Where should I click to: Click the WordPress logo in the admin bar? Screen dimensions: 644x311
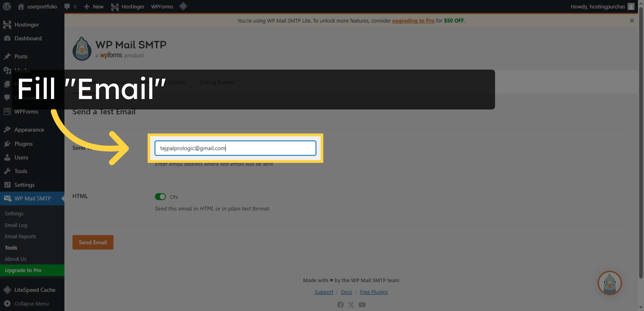coord(6,6)
